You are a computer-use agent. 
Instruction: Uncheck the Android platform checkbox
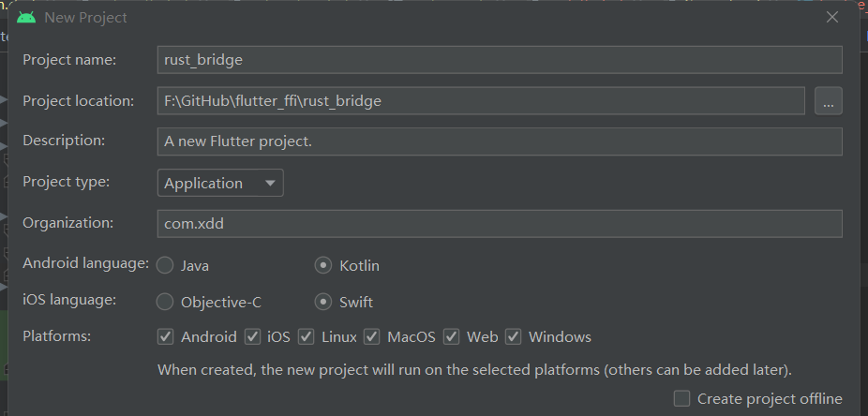pos(166,336)
